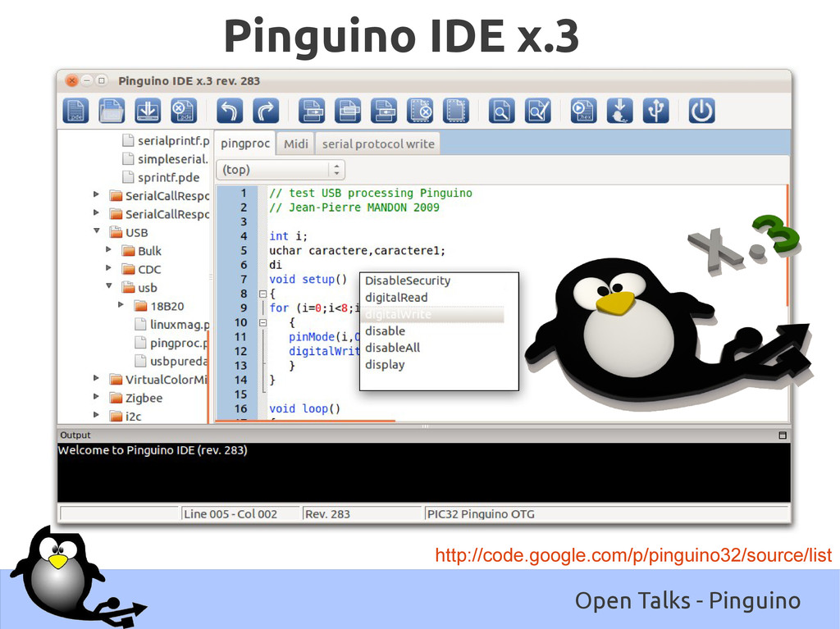Save the current file with download-arrow icon
The image size is (840, 629).
pyautogui.click(x=148, y=111)
